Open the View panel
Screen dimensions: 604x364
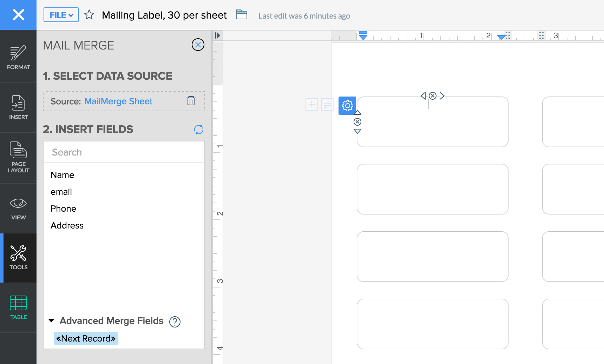pyautogui.click(x=18, y=209)
